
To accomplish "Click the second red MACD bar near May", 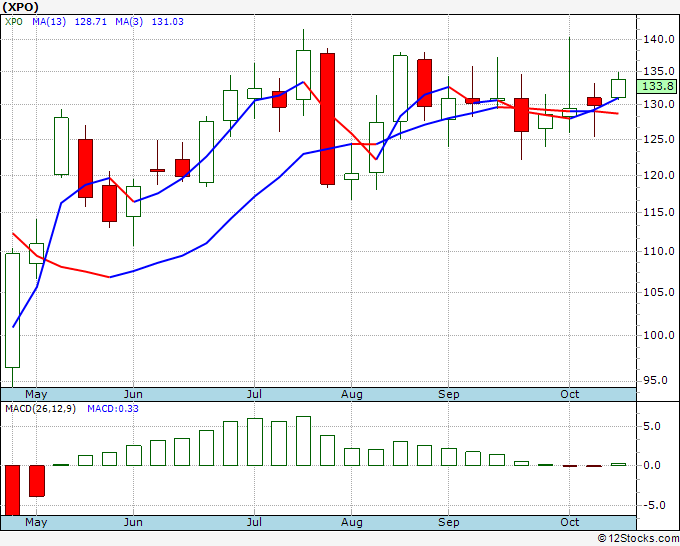I will pos(37,481).
